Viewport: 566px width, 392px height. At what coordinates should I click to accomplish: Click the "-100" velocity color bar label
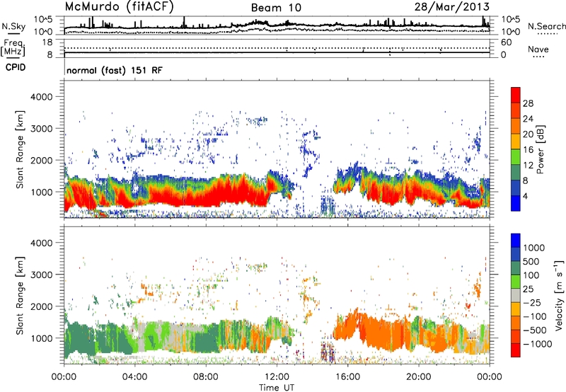click(534, 316)
